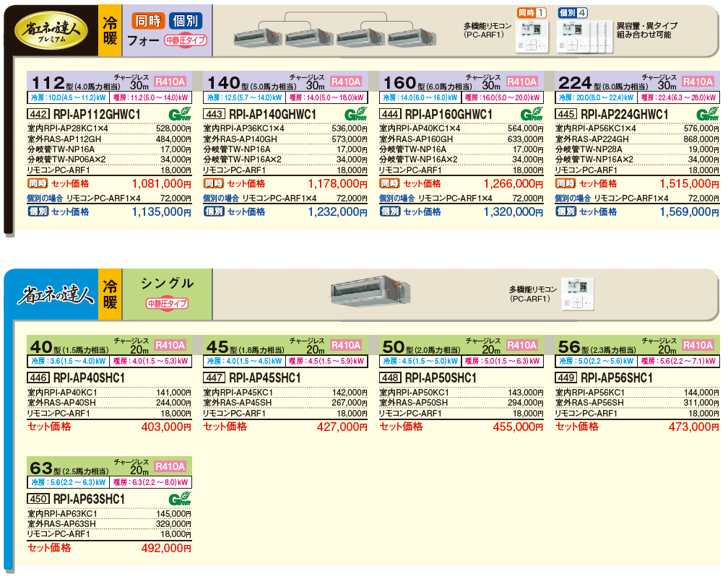Select the 冷房:4.0(1.5～4.5)kW capacity
This screenshot has width=728, height=576.
pos(244,361)
